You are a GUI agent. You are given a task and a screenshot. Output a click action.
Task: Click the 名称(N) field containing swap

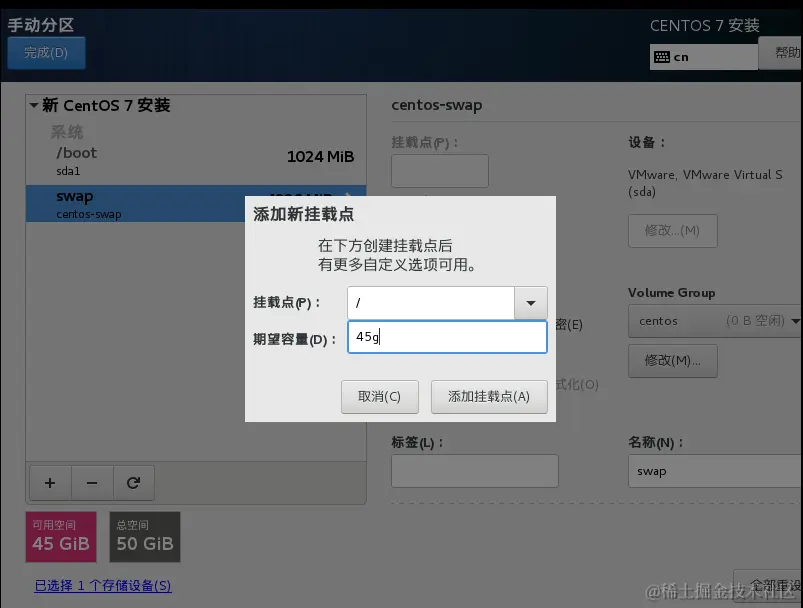[715, 471]
